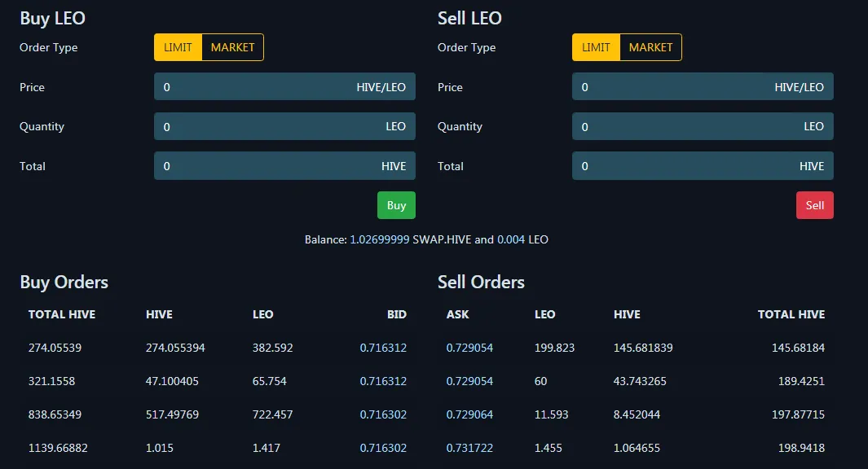
Task: Click the 1.417 LEO buy order cell
Action: click(267, 448)
